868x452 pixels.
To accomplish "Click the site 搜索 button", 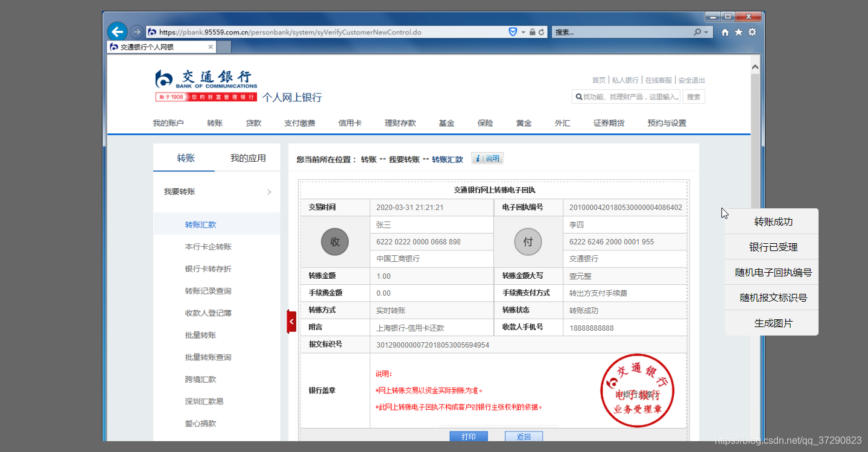I will coord(694,97).
